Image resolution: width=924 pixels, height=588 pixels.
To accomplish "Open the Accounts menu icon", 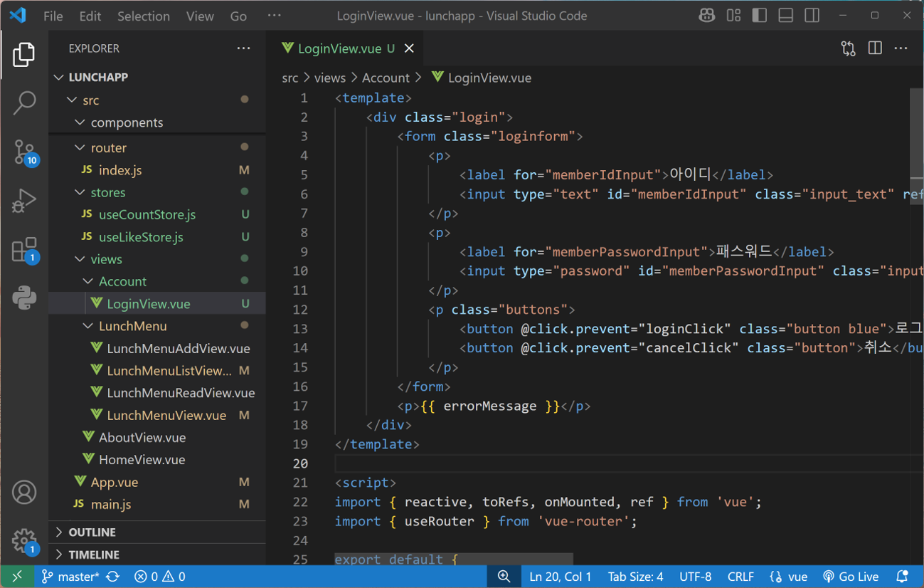I will [x=24, y=493].
